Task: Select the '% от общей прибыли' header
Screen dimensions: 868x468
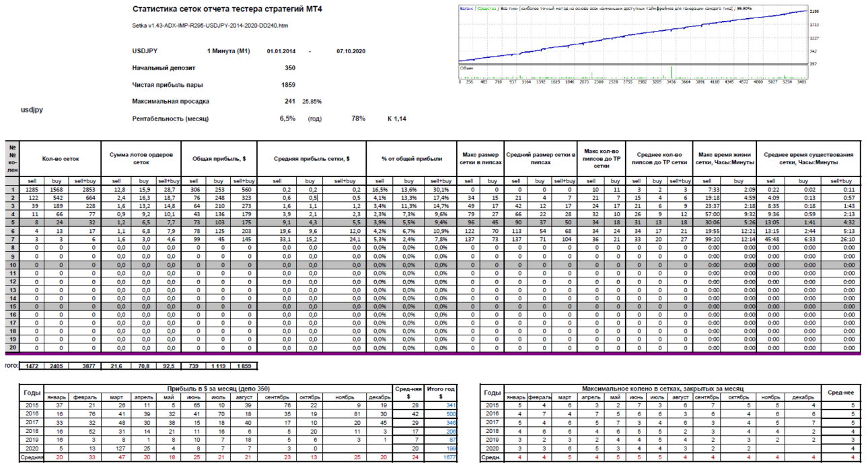Action: 410,159
